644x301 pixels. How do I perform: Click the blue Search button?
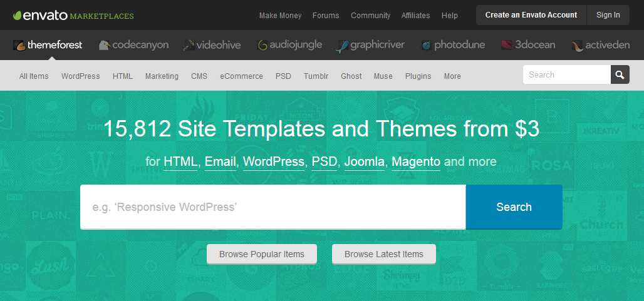coord(514,207)
